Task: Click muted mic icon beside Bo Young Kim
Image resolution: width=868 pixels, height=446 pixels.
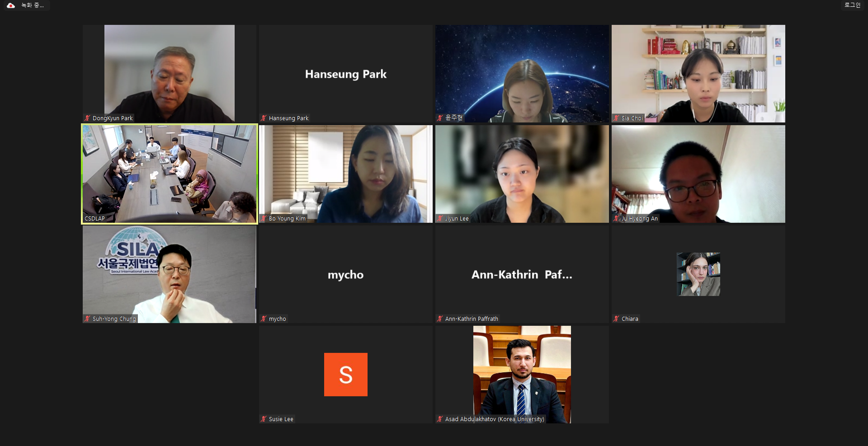Action: coord(264,218)
